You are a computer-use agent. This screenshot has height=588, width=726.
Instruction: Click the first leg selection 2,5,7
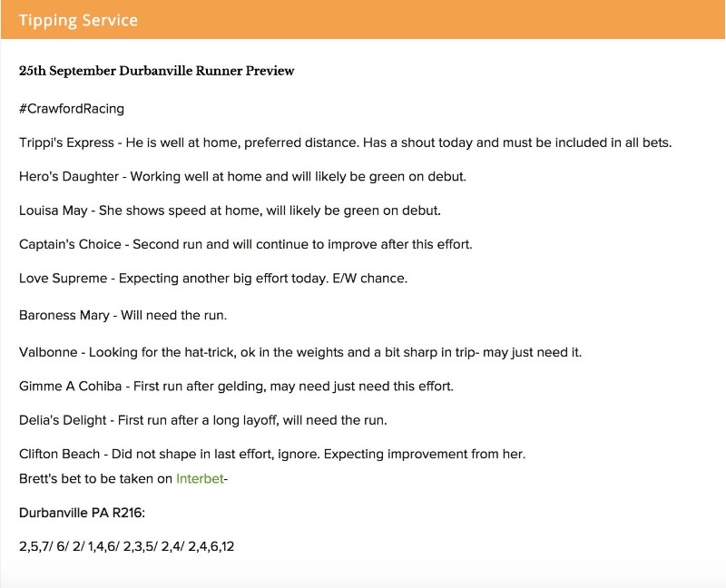click(34, 547)
